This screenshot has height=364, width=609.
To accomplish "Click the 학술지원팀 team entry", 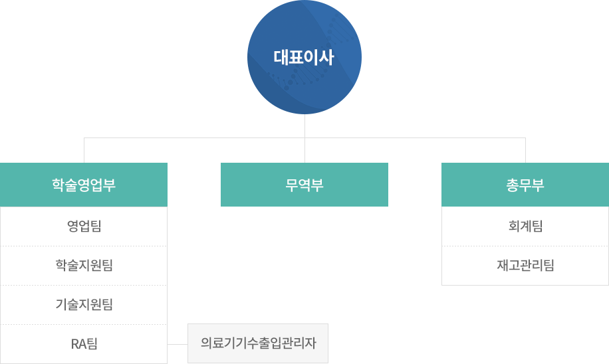I will 84,266.
